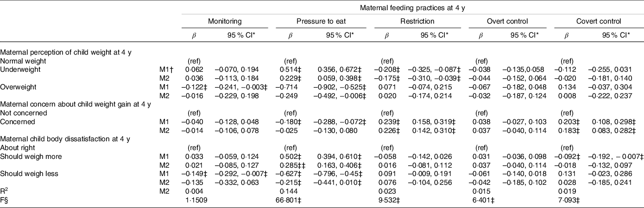The width and height of the screenshot is (644, 208).
Task: Select the "Normal weight" row label
Action: (19, 61)
